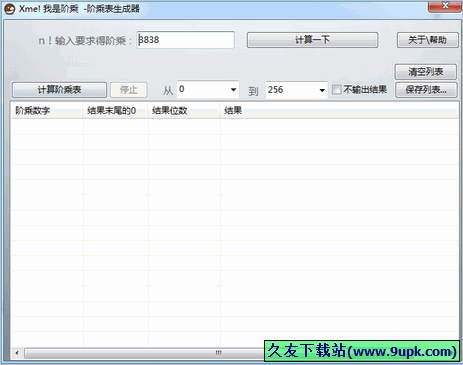Image resolution: width=463 pixels, height=365 pixels.
Task: Open the 关于\帮助 dialog
Action: point(427,40)
